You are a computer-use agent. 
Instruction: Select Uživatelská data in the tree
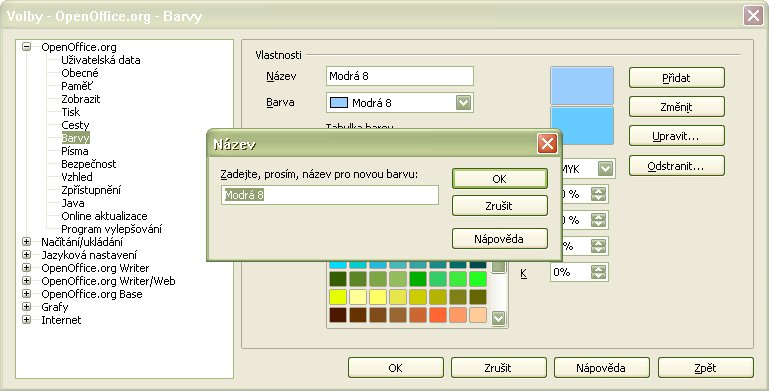click(x=101, y=60)
